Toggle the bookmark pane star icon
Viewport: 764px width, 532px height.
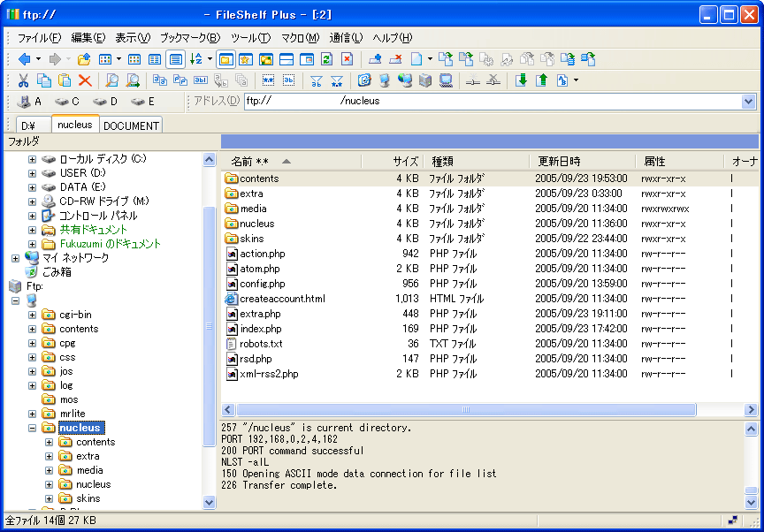pyautogui.click(x=246, y=59)
